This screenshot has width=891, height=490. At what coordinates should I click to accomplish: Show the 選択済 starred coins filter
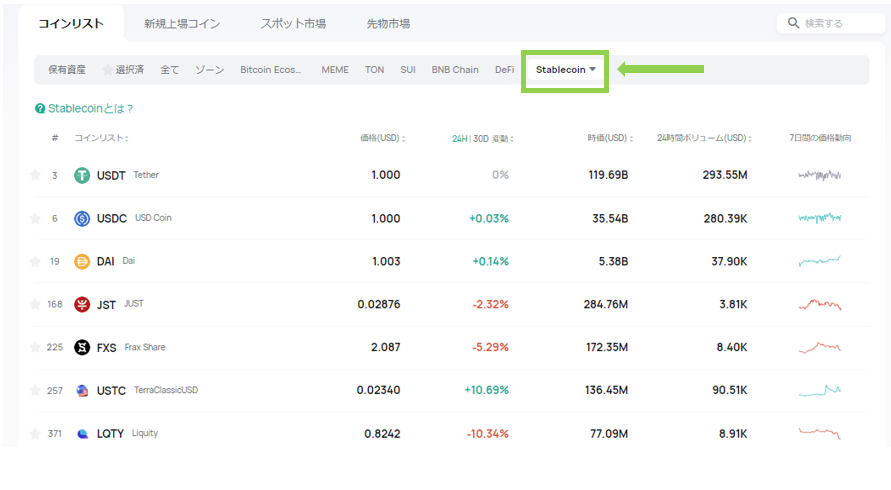click(123, 70)
